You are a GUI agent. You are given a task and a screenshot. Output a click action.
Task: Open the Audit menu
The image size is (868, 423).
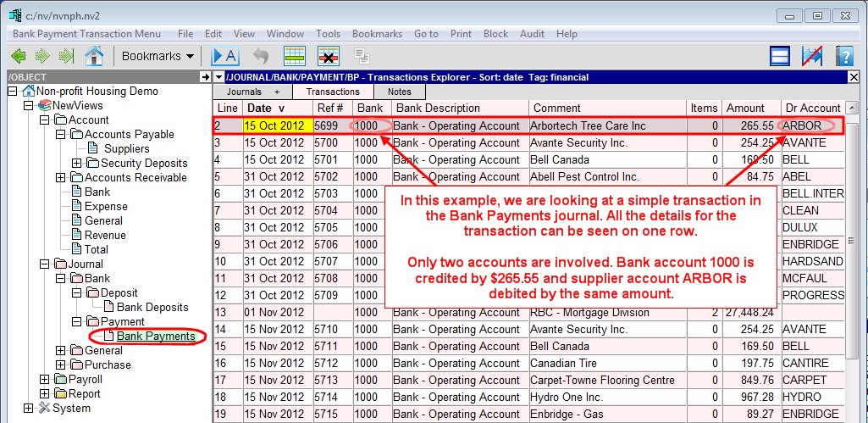coord(532,34)
